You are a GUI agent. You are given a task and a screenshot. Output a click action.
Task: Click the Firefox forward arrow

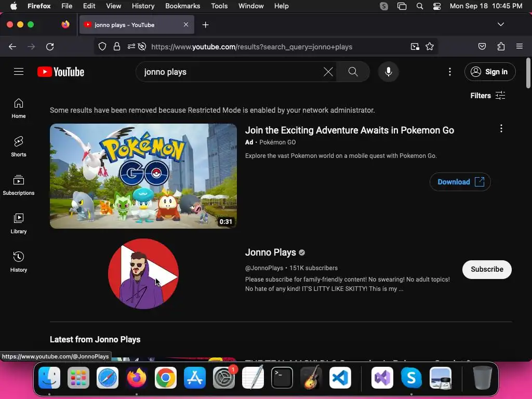click(31, 46)
